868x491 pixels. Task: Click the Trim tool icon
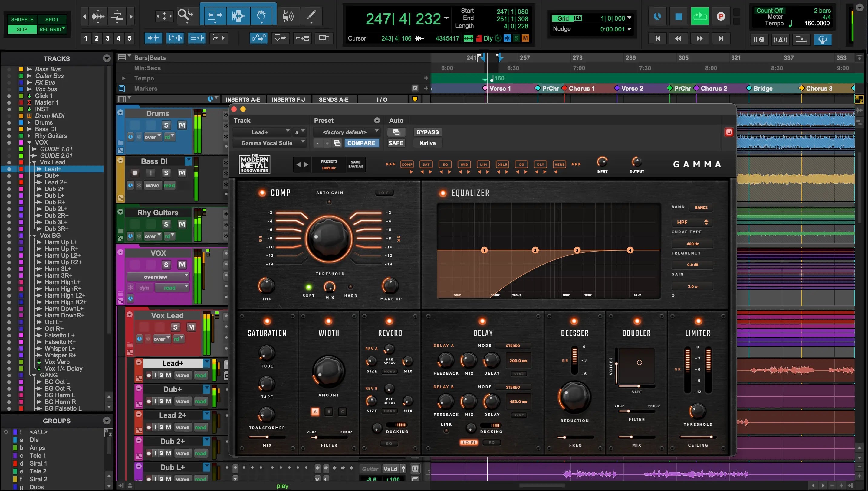pyautogui.click(x=215, y=15)
